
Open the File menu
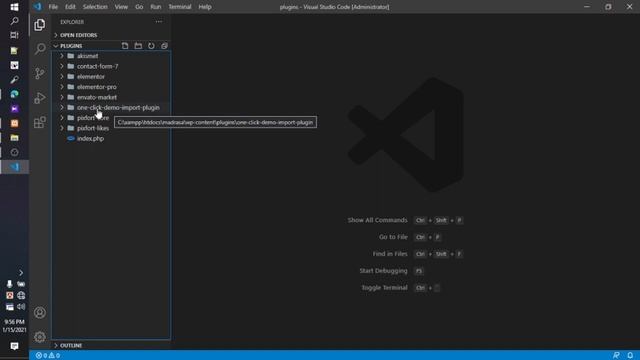53,7
